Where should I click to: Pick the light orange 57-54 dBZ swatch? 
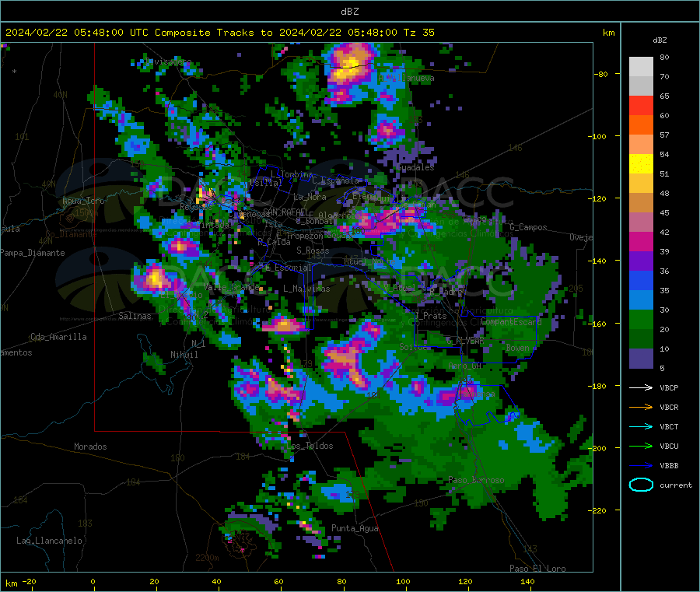click(641, 145)
